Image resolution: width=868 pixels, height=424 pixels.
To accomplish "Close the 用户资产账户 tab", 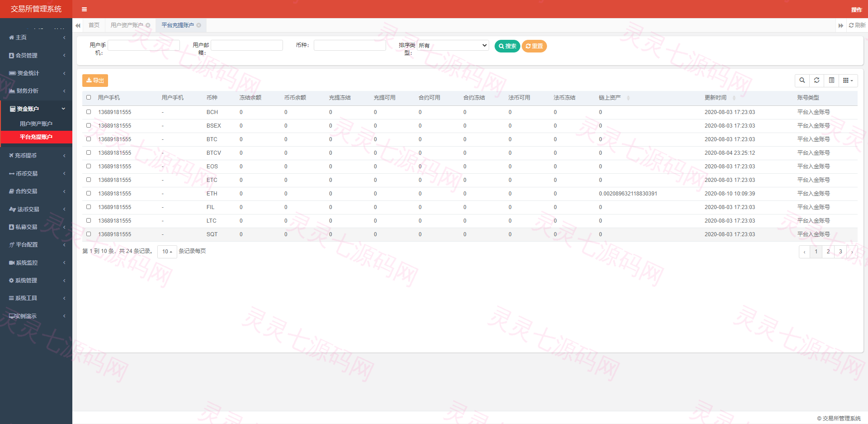I will (148, 25).
